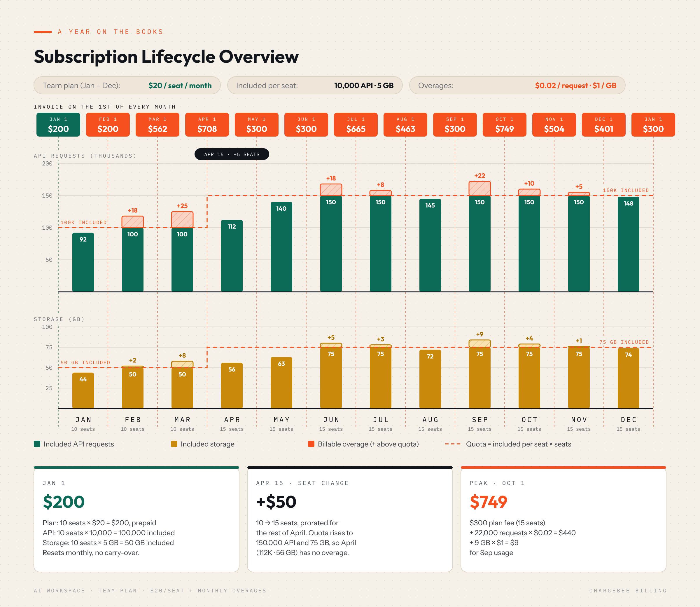700x607 pixels.
Task: Click the APR 15 +5 SEATS marker
Action: pyautogui.click(x=232, y=154)
